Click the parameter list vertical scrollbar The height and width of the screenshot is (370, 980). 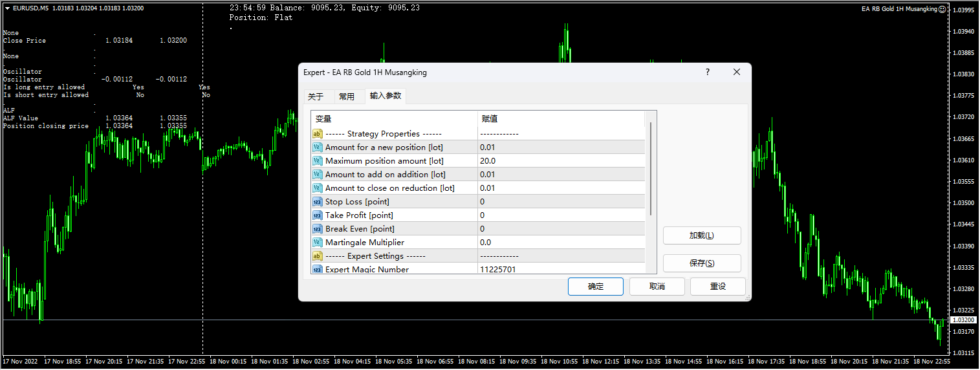[651, 168]
